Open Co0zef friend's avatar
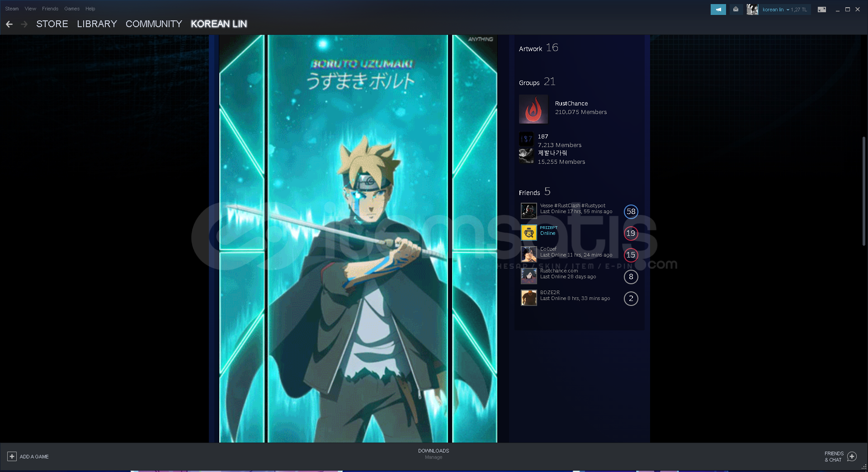868x472 pixels. (528, 254)
